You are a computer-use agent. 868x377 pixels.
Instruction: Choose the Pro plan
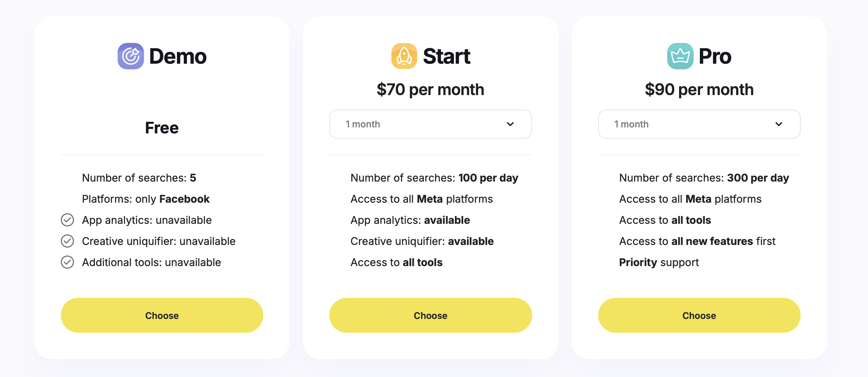point(699,315)
